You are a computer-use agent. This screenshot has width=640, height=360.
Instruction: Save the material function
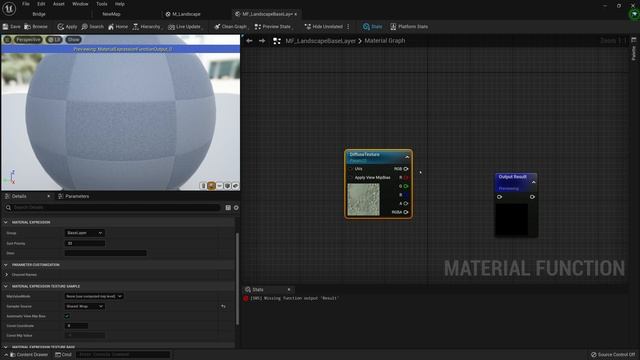(11, 27)
